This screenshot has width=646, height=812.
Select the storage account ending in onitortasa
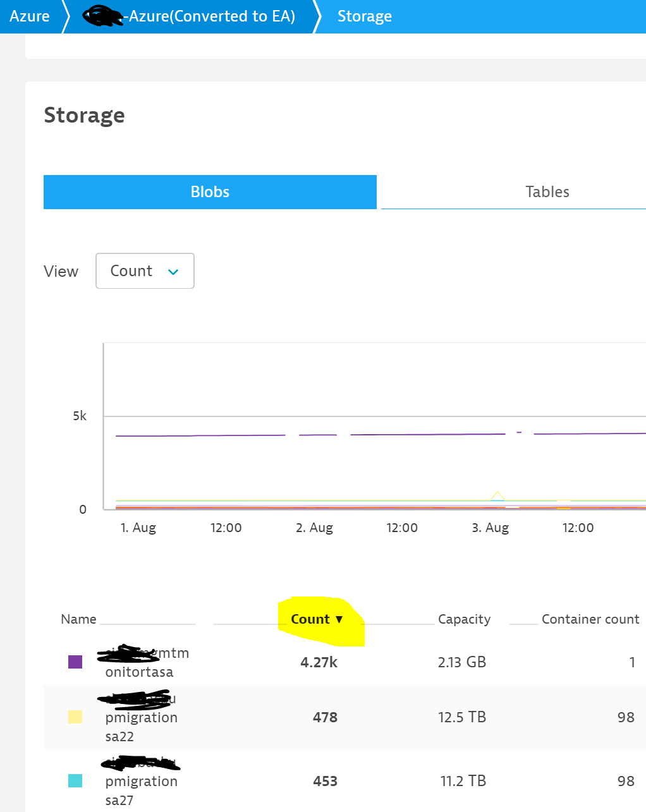[x=139, y=672]
